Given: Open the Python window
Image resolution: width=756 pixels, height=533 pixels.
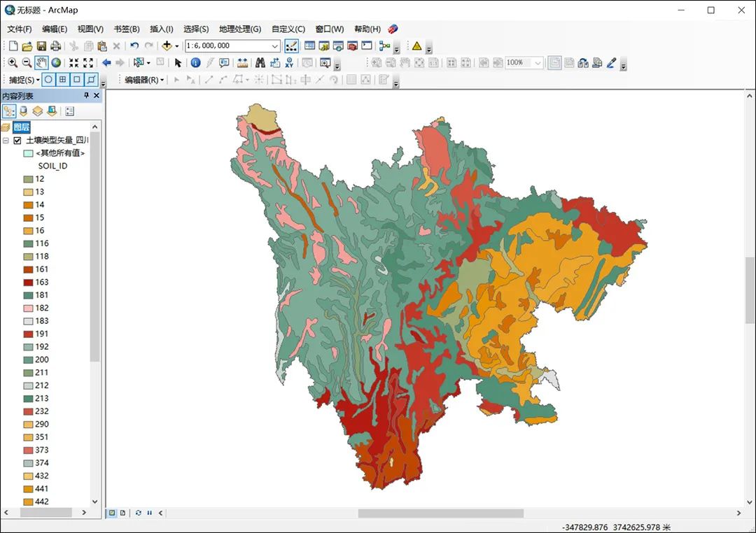Looking at the screenshot, I should click(x=367, y=45).
